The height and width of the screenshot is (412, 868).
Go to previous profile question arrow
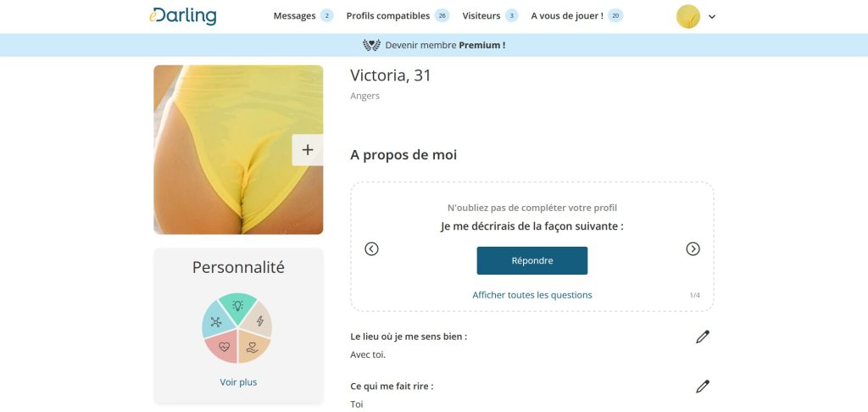pos(371,249)
